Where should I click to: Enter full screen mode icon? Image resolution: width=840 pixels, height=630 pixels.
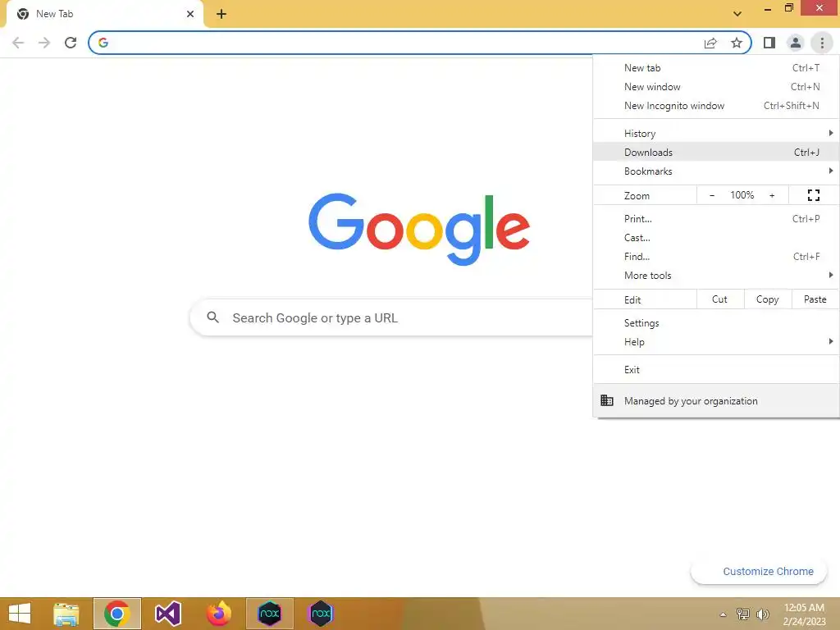pyautogui.click(x=813, y=195)
